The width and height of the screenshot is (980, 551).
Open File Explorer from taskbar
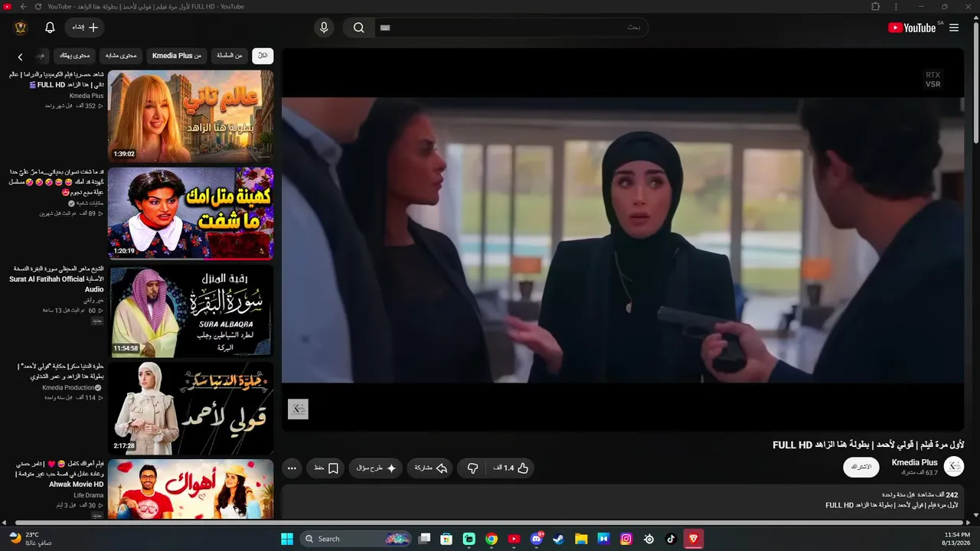581,539
